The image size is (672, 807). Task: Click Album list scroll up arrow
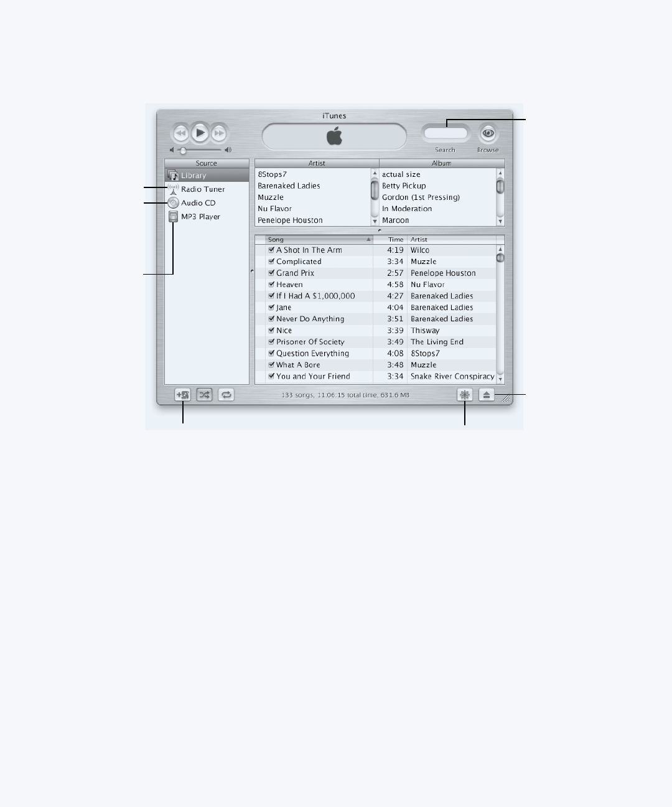pyautogui.click(x=500, y=173)
